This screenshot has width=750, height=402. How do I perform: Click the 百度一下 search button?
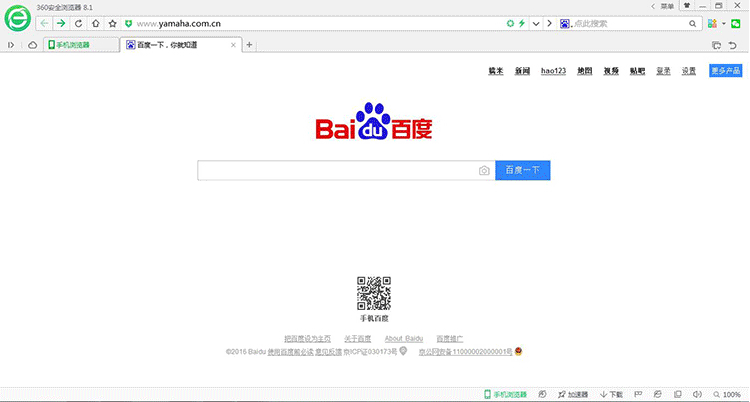[522, 170]
